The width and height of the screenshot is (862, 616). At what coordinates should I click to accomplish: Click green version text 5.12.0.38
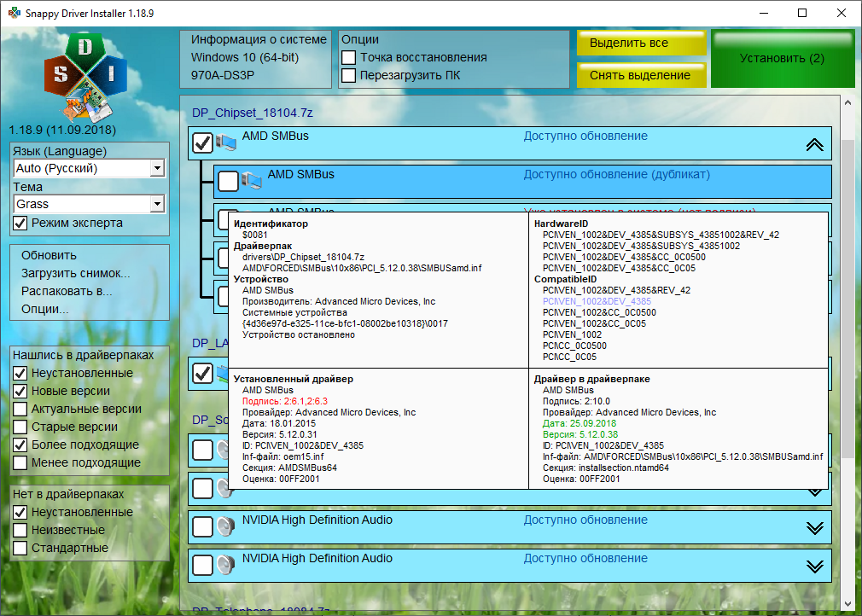pos(580,434)
